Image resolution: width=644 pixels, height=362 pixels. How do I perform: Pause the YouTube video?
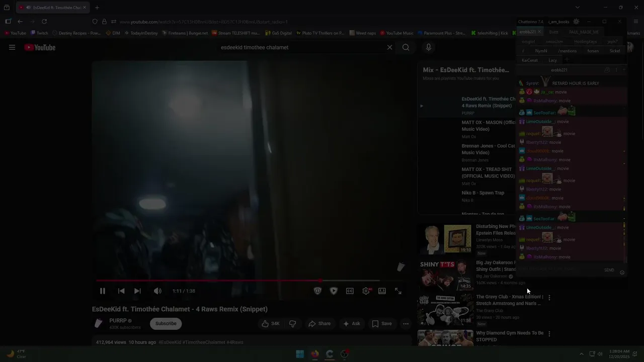pos(102,291)
